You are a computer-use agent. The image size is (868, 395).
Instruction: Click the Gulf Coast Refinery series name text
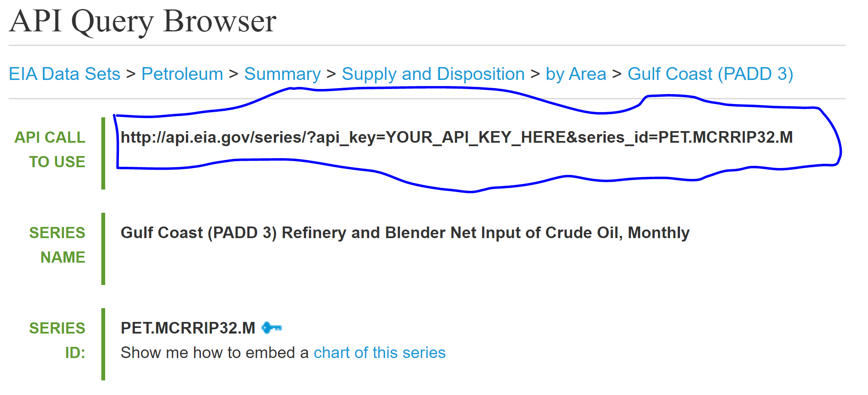pos(405,233)
